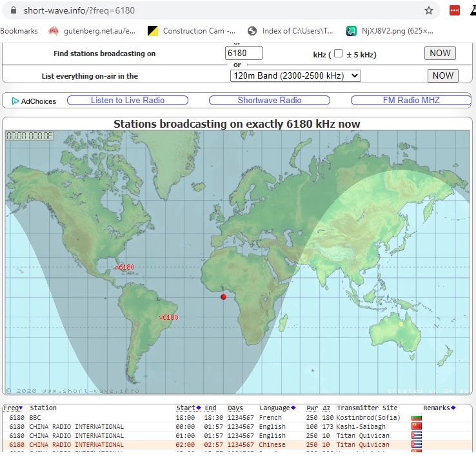This screenshot has height=456, width=476.
Task: Click the End column header
Action: pos(210,408)
